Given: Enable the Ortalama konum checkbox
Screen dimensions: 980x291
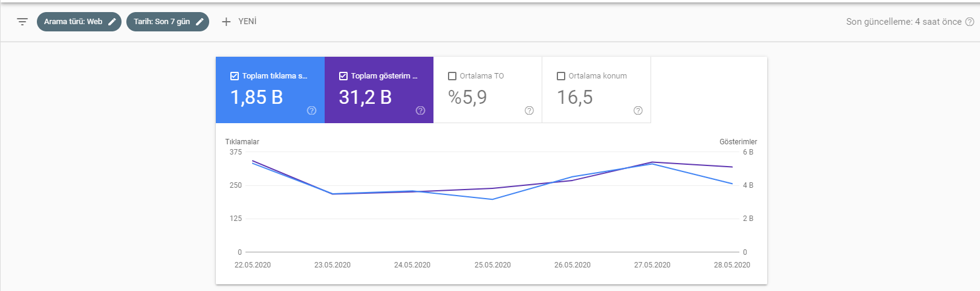Looking at the screenshot, I should 561,76.
